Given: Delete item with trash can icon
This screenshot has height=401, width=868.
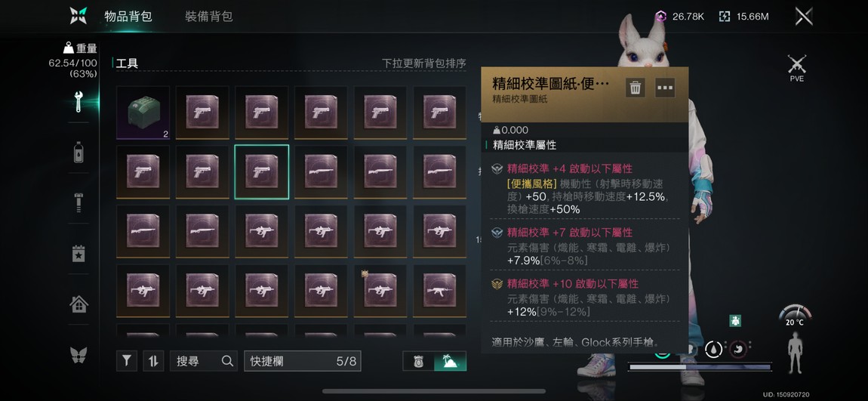Looking at the screenshot, I should pos(636,88).
